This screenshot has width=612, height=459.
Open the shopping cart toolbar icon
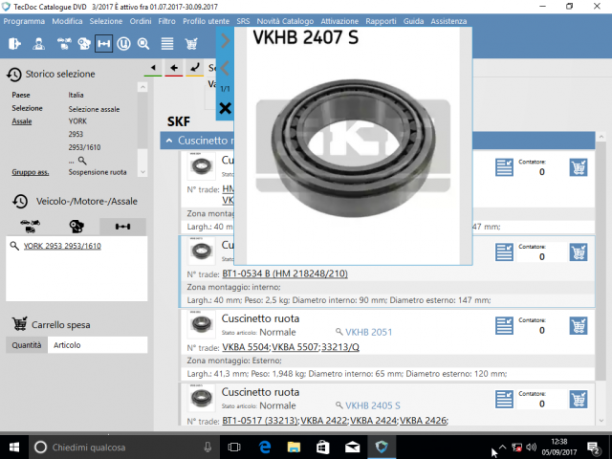[191, 44]
